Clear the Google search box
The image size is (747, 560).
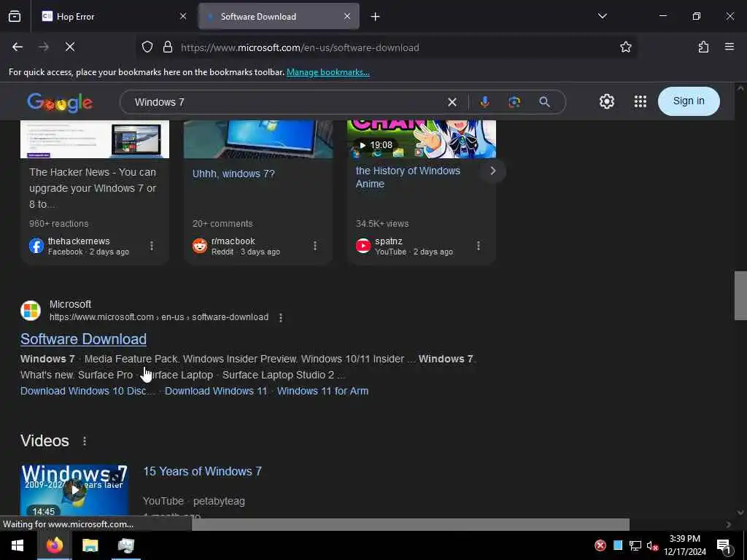(452, 102)
